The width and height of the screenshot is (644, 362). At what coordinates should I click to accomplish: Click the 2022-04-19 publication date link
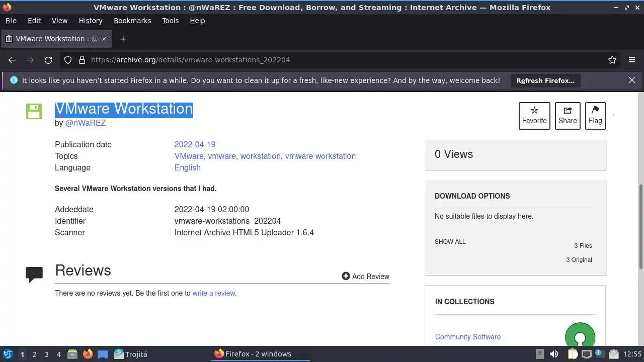pos(195,144)
